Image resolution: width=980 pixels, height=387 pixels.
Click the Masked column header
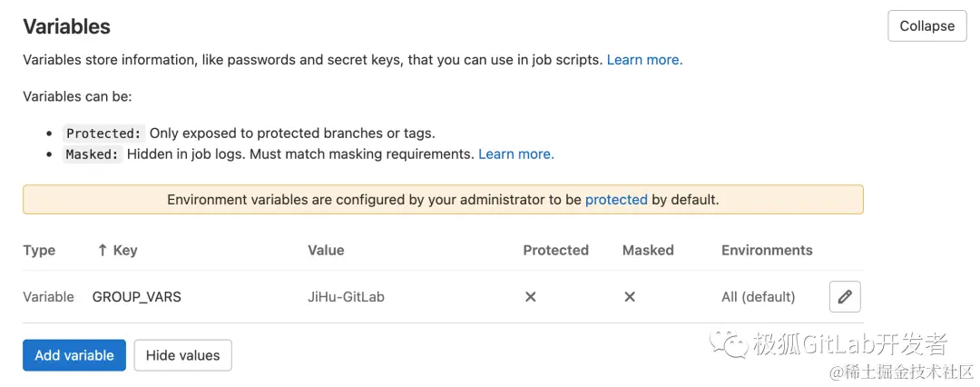tap(648, 250)
